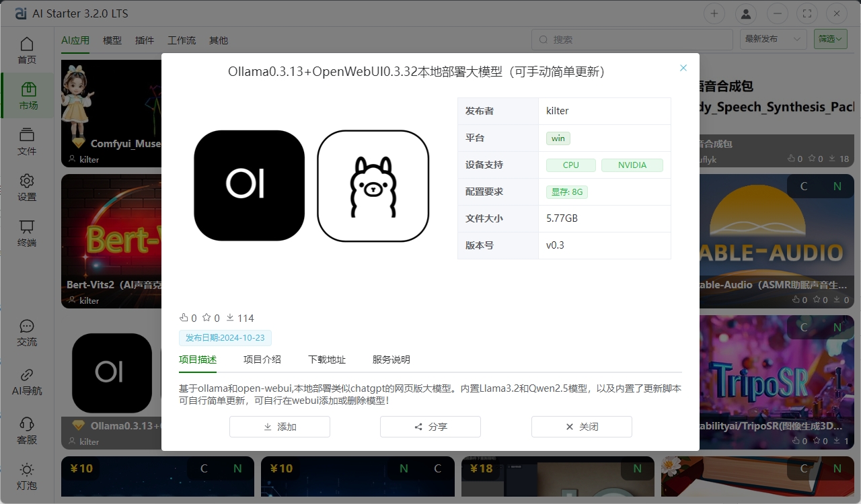Share the project via 分享 button
This screenshot has height=504, width=861.
point(430,427)
